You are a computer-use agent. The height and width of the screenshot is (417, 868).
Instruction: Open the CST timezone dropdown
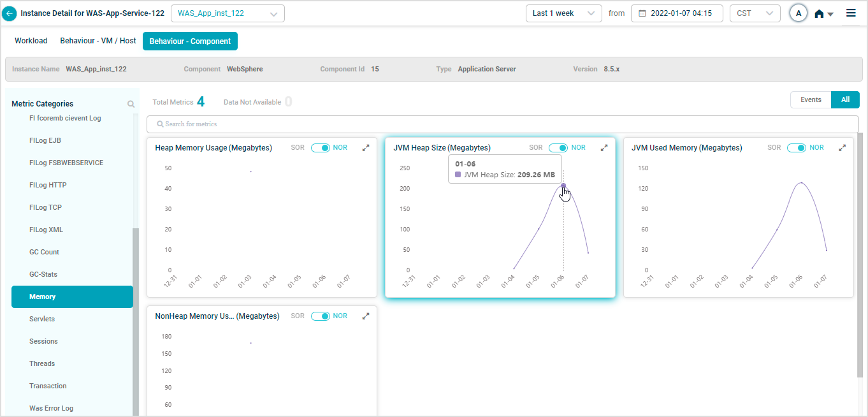coord(755,13)
